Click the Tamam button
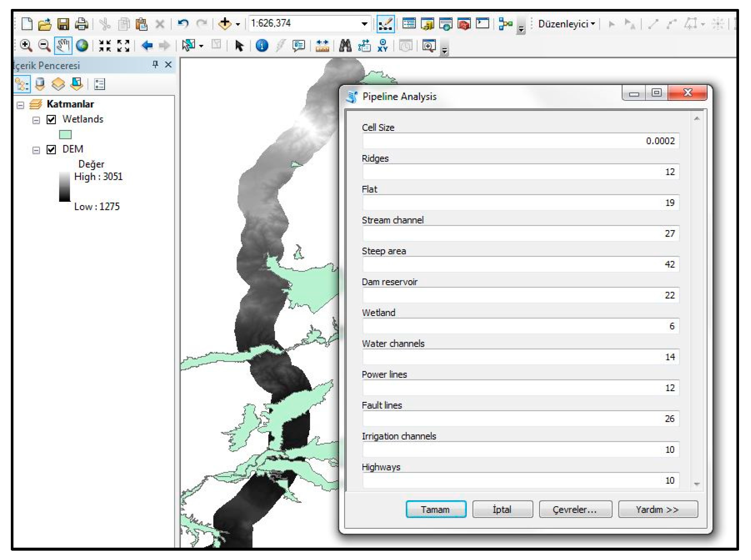Viewport: 751px width, 560px height. (x=435, y=510)
